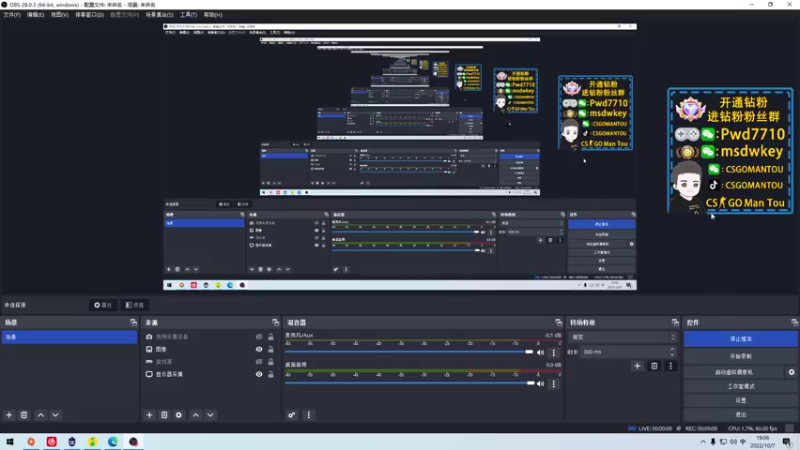This screenshot has width=800, height=450.
Task: Open the mixer panel's three-dot menu
Action: [x=308, y=415]
